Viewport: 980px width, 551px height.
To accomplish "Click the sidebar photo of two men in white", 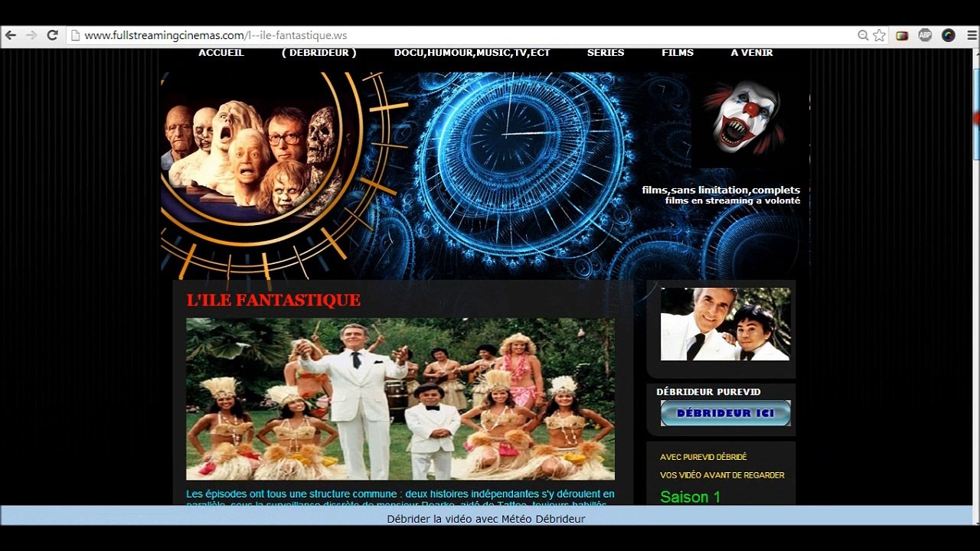I will pyautogui.click(x=726, y=324).
